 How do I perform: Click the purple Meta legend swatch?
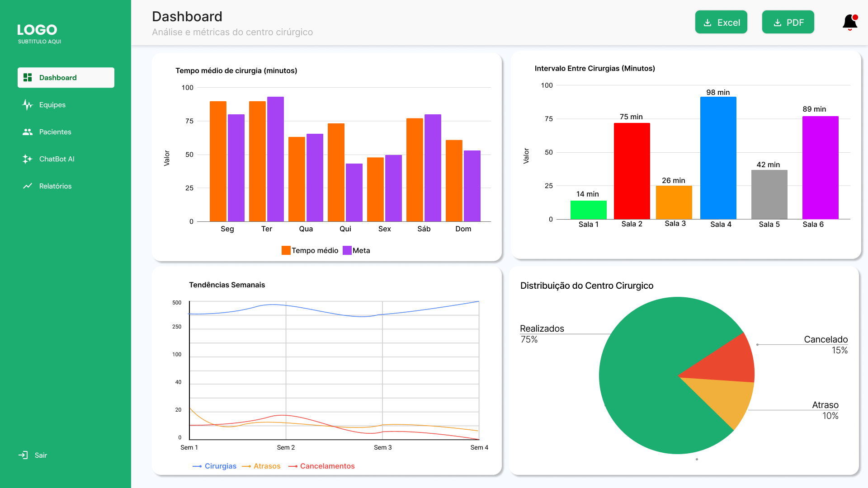point(347,250)
